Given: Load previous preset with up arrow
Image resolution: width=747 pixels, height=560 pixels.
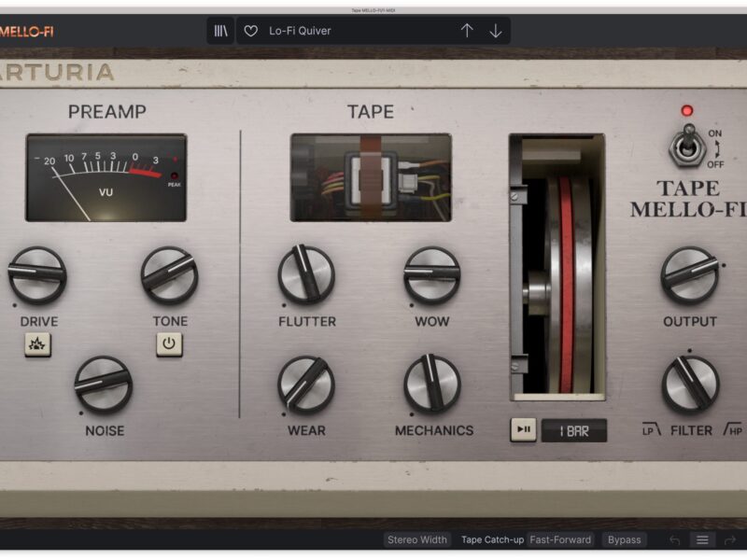Looking at the screenshot, I should click(x=467, y=31).
